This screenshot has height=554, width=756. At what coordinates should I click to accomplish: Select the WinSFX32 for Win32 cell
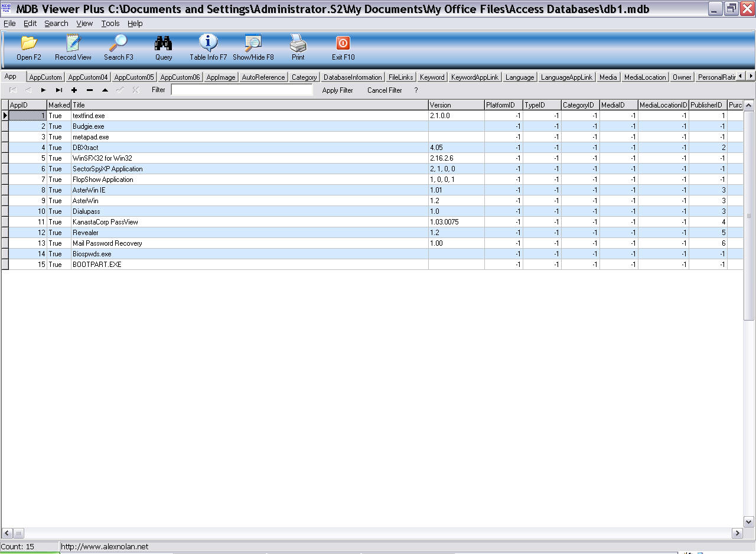pos(250,158)
